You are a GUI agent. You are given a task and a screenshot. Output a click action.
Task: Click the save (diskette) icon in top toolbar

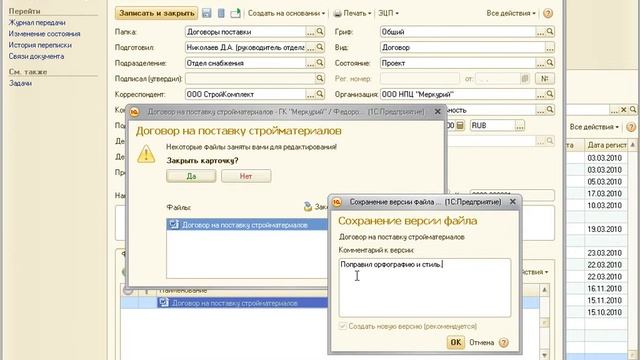click(x=207, y=13)
